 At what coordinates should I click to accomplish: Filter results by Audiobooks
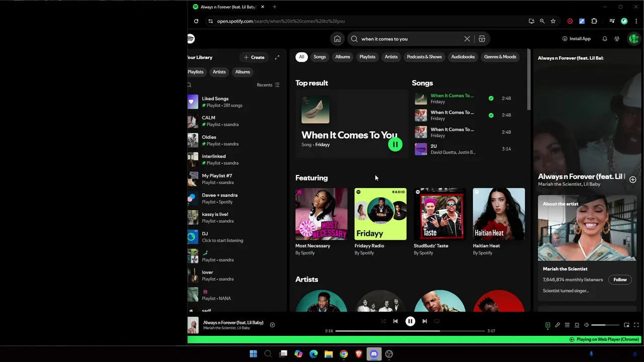pyautogui.click(x=463, y=57)
